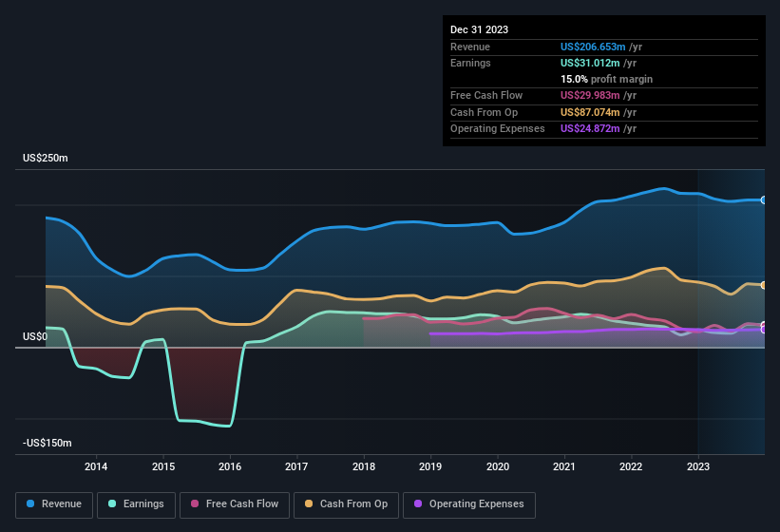Click the Operating Expenses label in tooltip

coord(498,129)
